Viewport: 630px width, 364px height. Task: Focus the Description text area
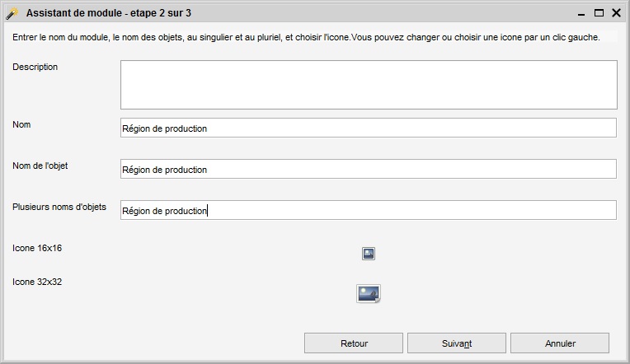coord(369,85)
